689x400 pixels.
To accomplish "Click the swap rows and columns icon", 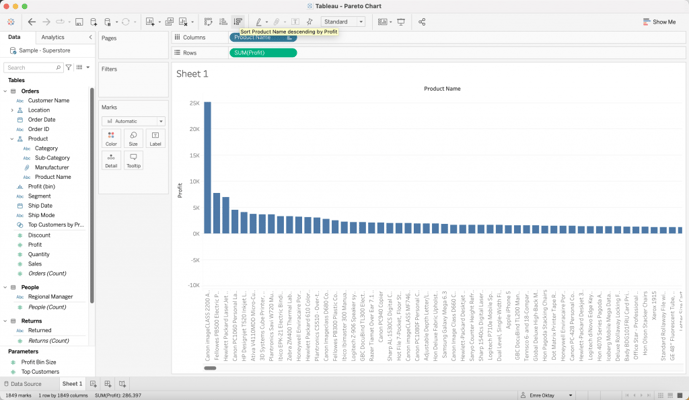I will click(208, 21).
